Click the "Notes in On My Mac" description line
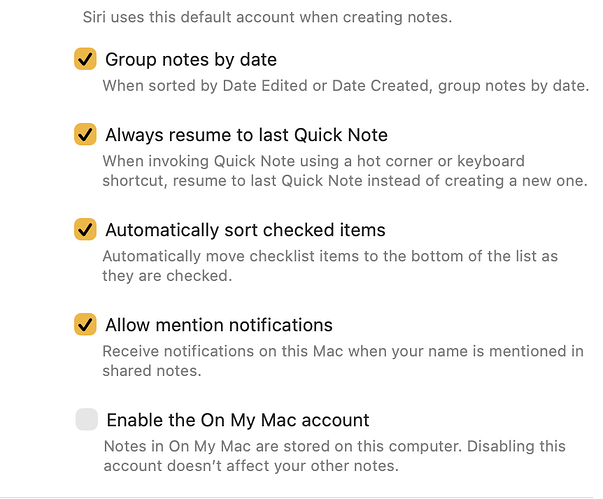 tap(334, 446)
